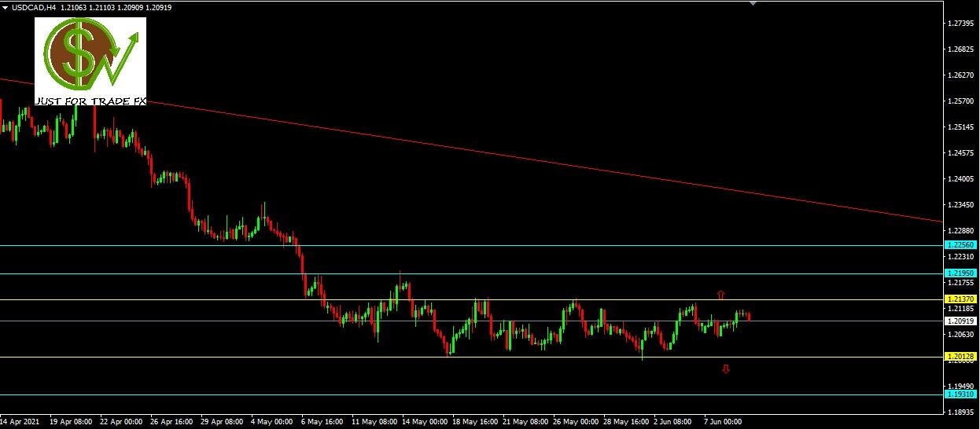Click the 11 May 08:00 time label
The height and width of the screenshot is (429, 980).
coord(374,422)
